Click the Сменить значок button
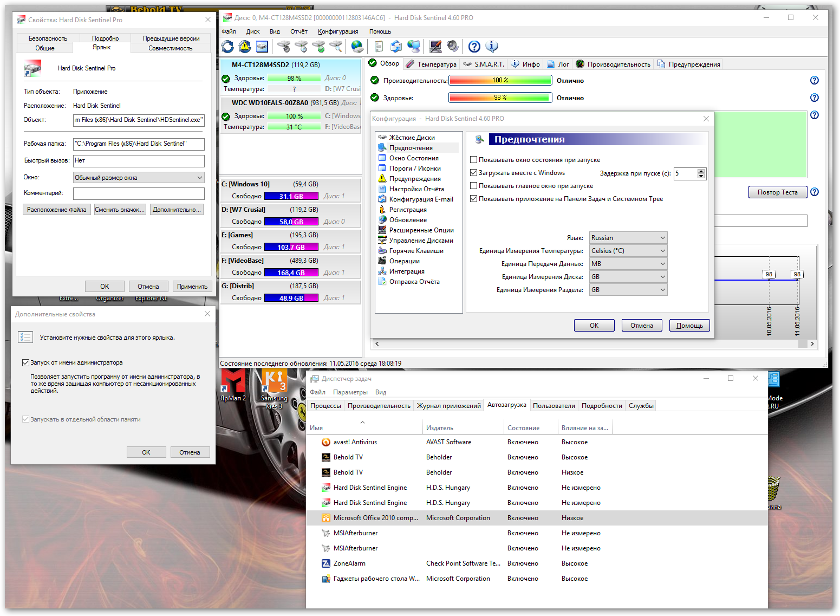The height and width of the screenshot is (616, 840). coord(120,210)
